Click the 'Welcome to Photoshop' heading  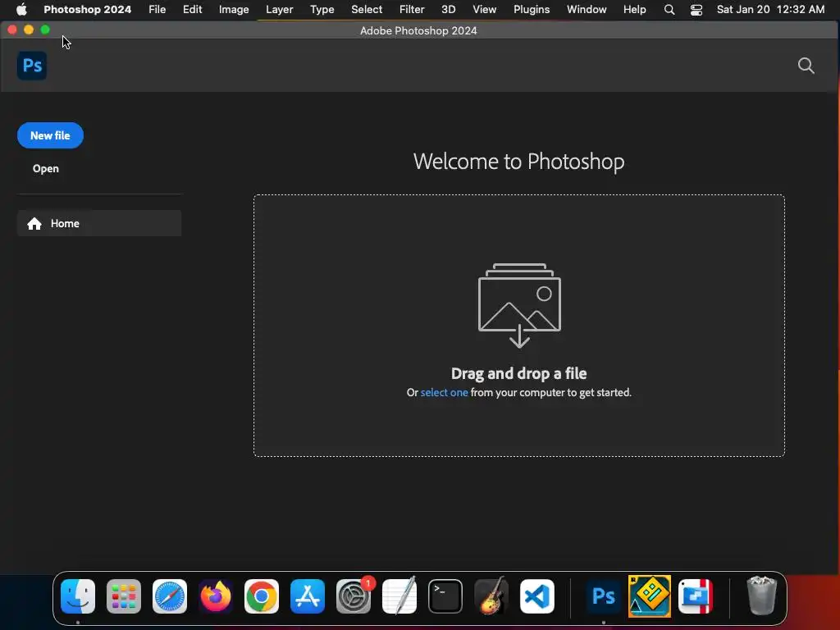click(518, 162)
